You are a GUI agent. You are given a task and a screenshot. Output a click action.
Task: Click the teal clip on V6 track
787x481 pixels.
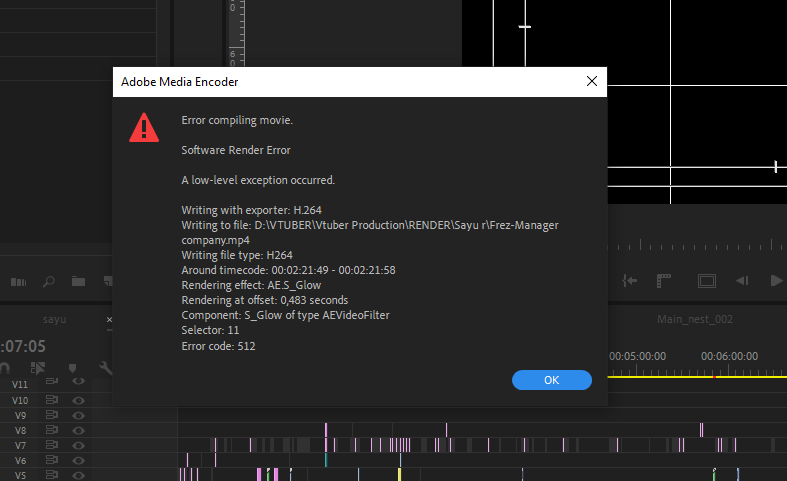[326, 460]
